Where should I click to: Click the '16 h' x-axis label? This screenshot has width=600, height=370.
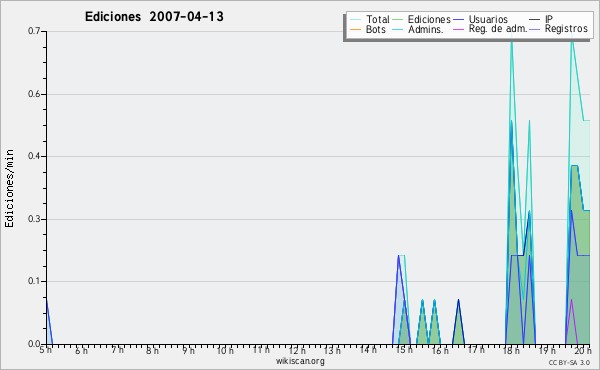(x=440, y=350)
